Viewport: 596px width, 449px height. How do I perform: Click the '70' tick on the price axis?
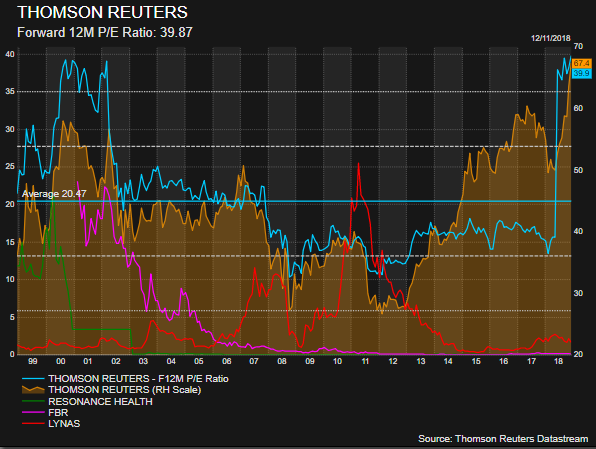(578, 46)
